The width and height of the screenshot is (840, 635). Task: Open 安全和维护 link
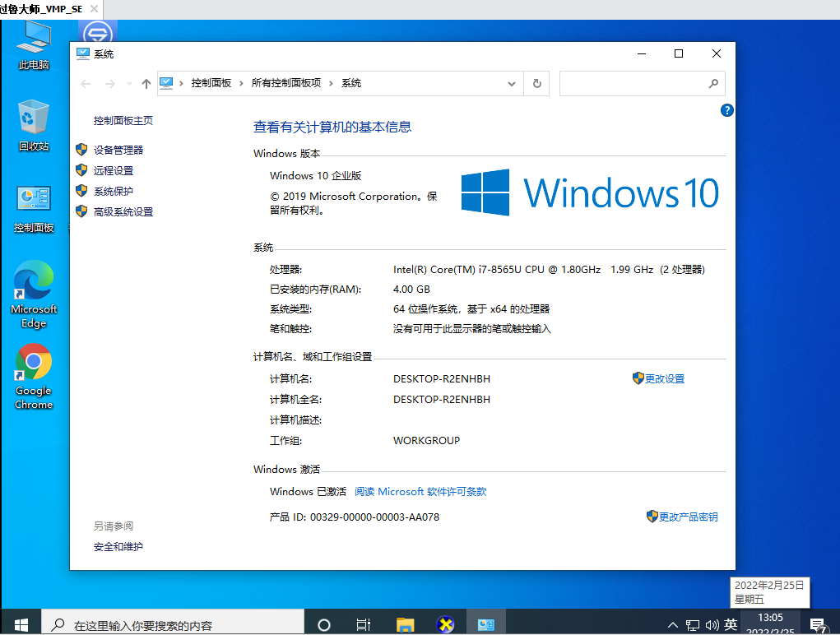[x=118, y=547]
